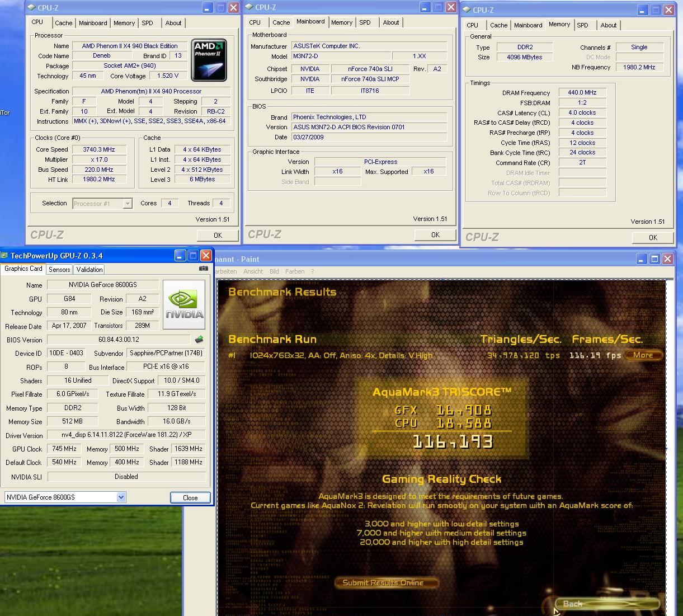Click the Mainboard CPU-Z window title icon

(249, 7)
